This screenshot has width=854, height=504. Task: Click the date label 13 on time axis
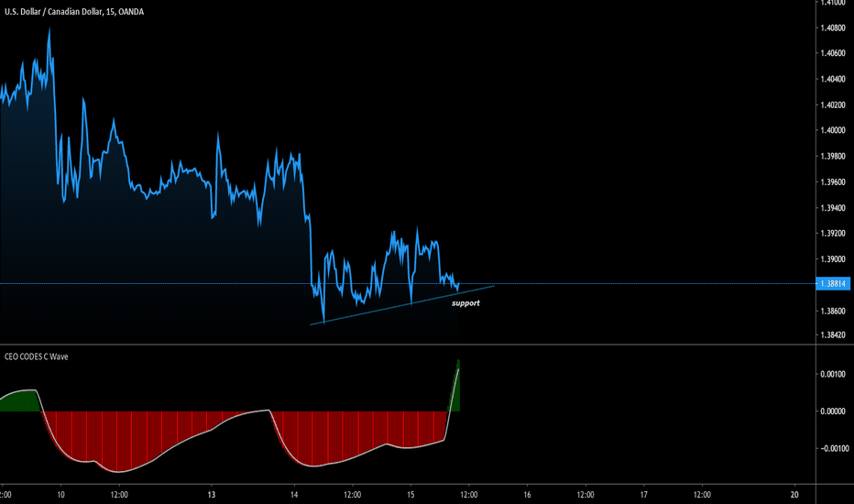212,495
